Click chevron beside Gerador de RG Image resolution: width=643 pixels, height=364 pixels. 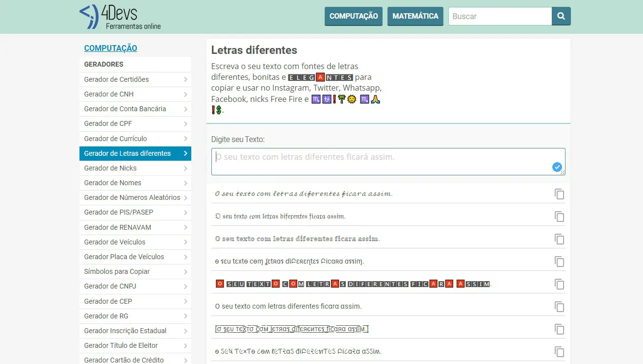point(185,316)
